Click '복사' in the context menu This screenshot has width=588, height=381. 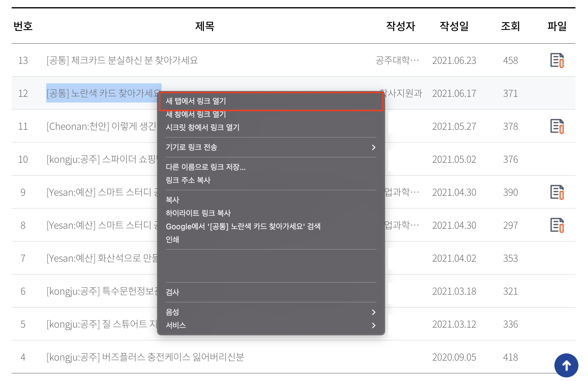pos(271,200)
